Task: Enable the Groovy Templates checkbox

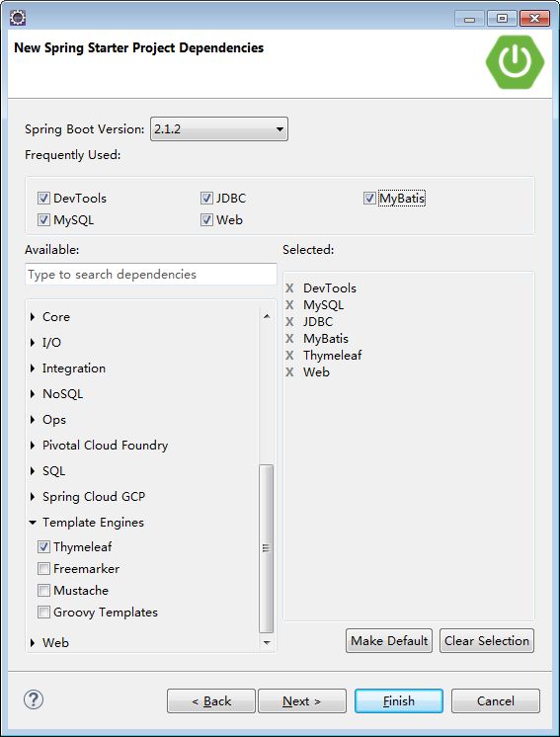Action: [43, 612]
